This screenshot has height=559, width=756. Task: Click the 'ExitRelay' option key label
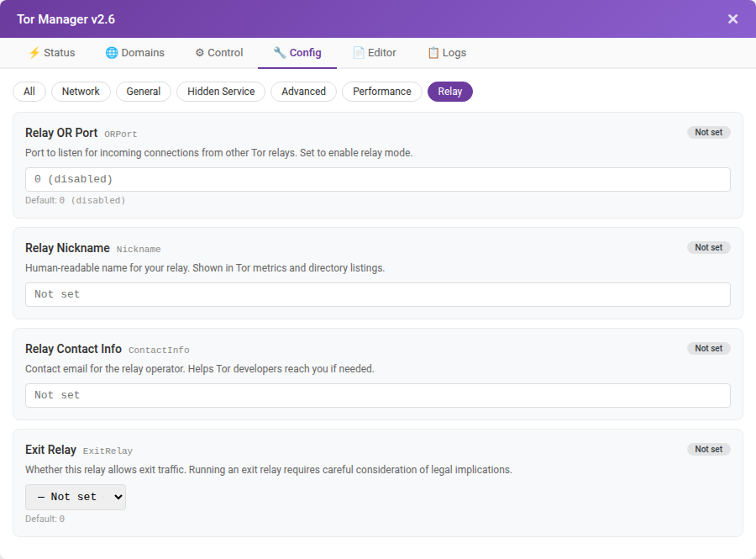[108, 451]
